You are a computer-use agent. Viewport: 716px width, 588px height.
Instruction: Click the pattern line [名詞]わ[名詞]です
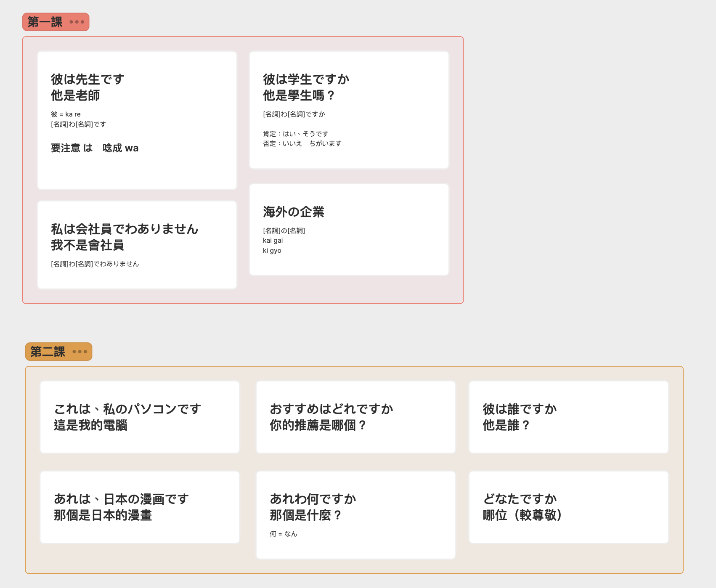79,124
